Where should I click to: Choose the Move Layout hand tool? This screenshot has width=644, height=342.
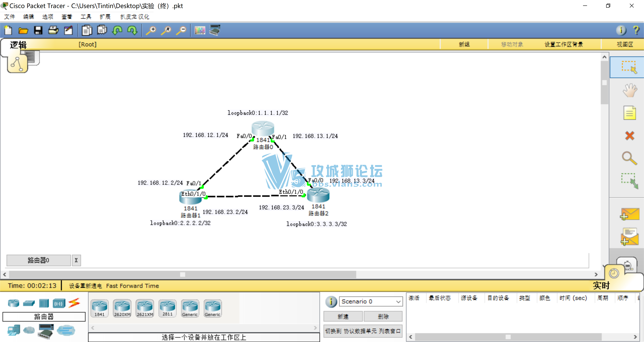pyautogui.click(x=630, y=91)
